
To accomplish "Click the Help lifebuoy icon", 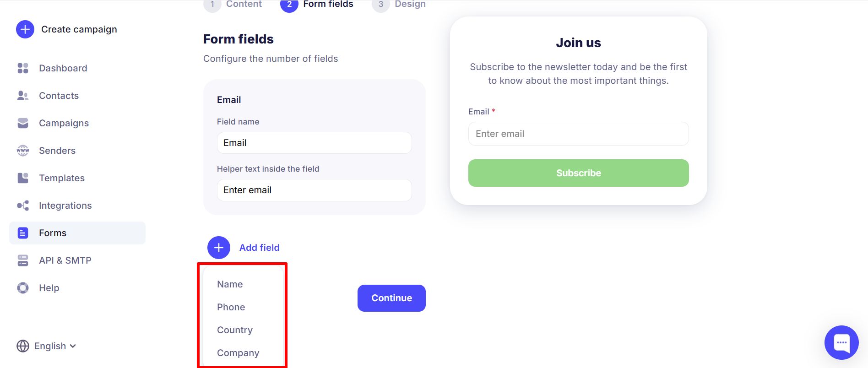I will 23,288.
